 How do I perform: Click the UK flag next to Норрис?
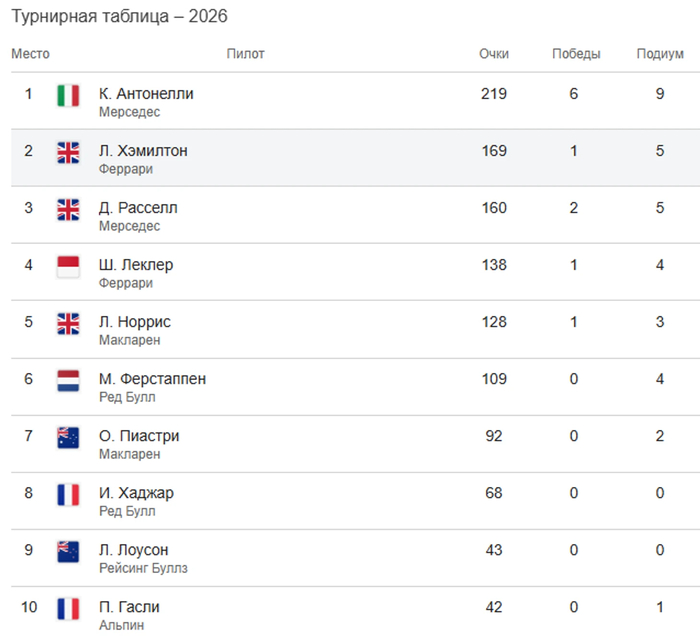click(x=68, y=324)
